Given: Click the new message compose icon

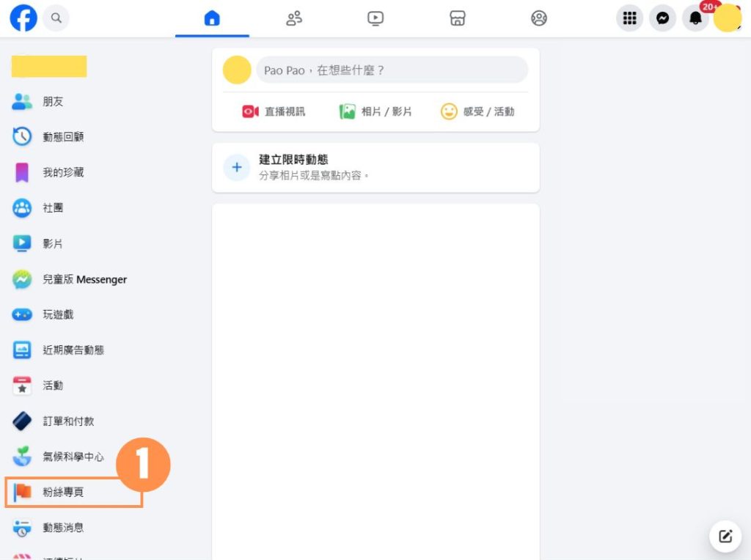Looking at the screenshot, I should click(725, 536).
